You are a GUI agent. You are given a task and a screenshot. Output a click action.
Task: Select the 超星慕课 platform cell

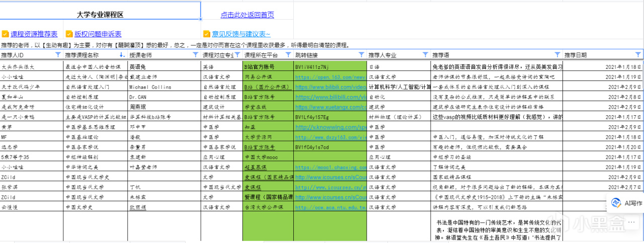(x=268, y=167)
